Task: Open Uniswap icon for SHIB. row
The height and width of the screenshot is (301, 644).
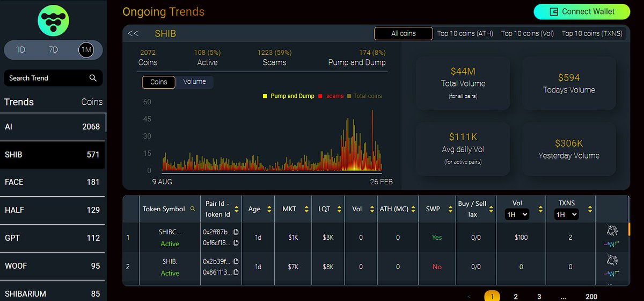Action: 612,261
